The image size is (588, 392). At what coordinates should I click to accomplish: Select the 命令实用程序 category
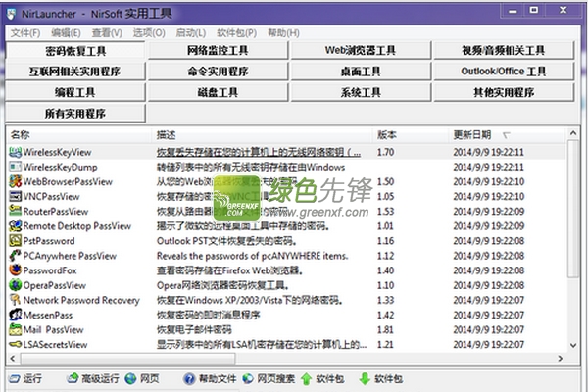pyautogui.click(x=218, y=72)
